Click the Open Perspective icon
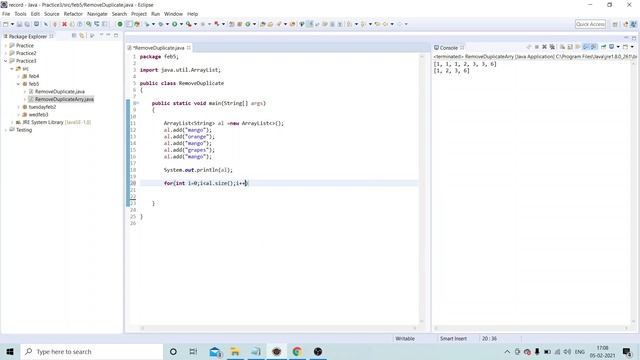 click(615, 24)
